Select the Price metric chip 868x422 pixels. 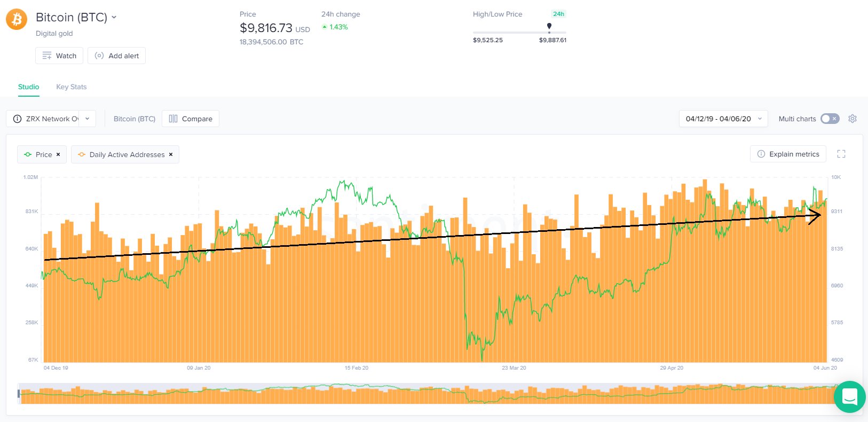click(42, 154)
